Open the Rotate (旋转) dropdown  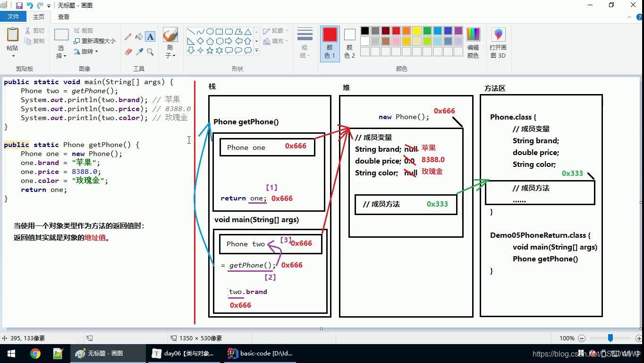[x=85, y=51]
